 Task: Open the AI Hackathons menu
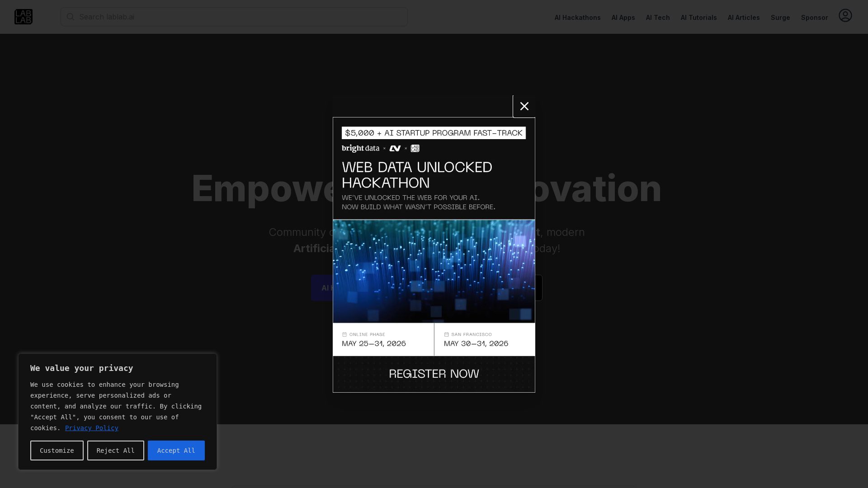pos(577,18)
